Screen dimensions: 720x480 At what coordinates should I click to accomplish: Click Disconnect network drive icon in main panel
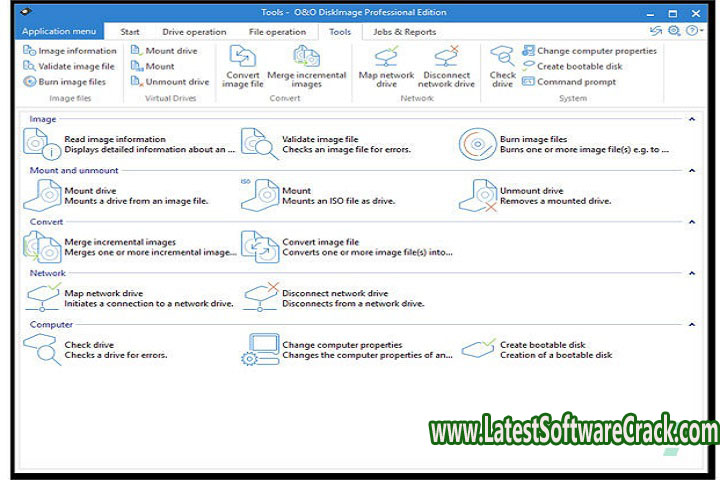[261, 298]
